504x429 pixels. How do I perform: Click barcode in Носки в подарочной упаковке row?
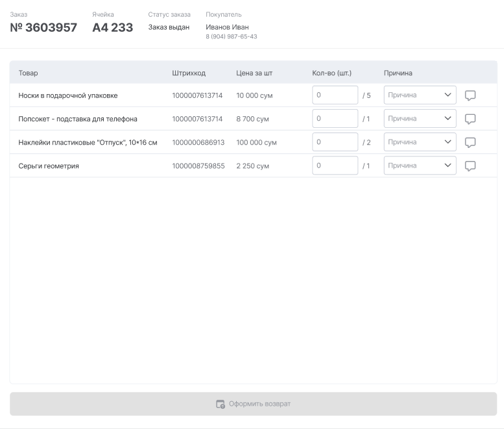(197, 95)
